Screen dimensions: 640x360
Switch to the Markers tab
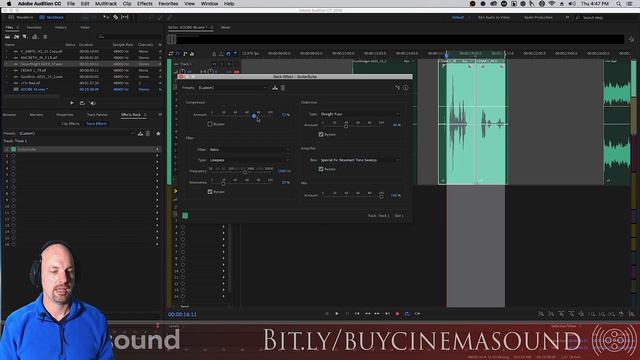(36, 115)
